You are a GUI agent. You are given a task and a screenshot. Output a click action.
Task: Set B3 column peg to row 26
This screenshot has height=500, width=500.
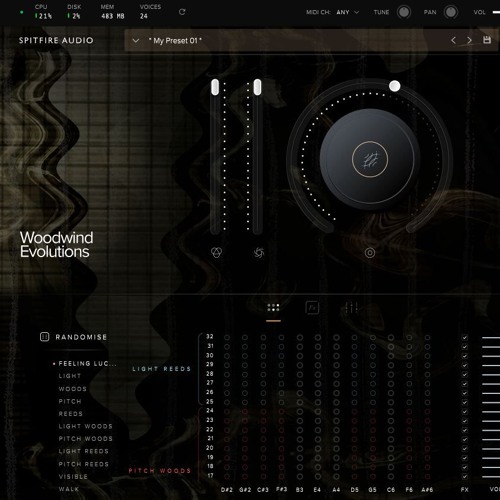300,393
